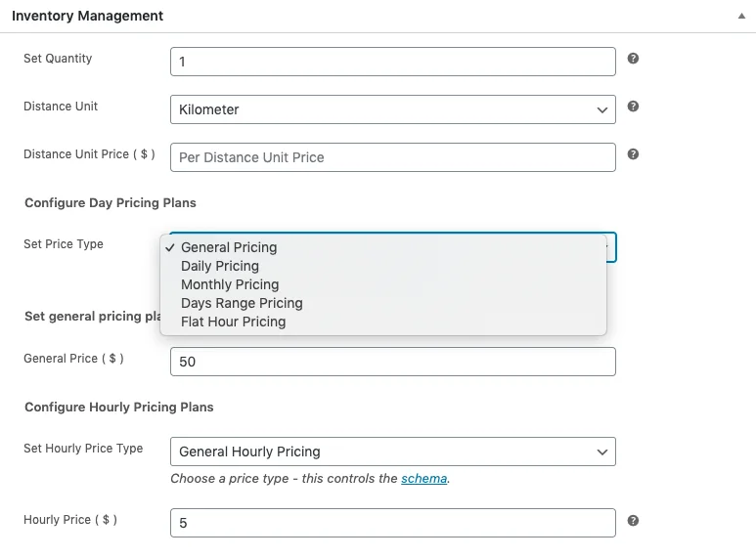756x559 pixels.
Task: Choose Flat Hour Pricing option
Action: [x=233, y=322]
